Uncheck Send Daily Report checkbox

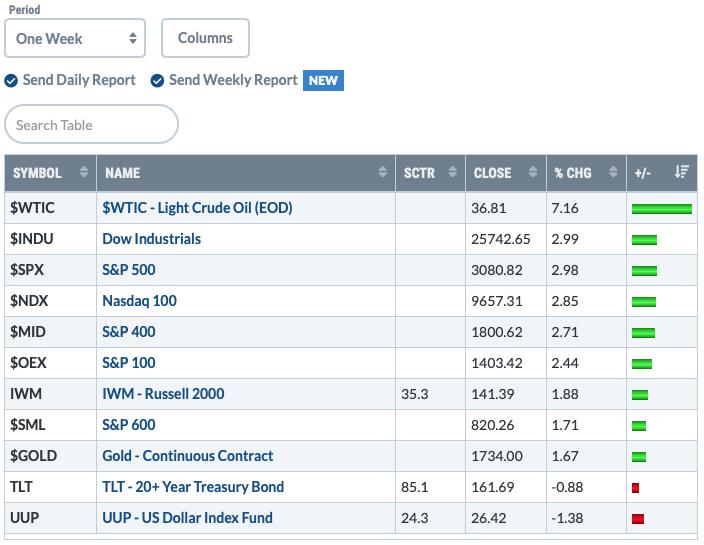coord(11,81)
